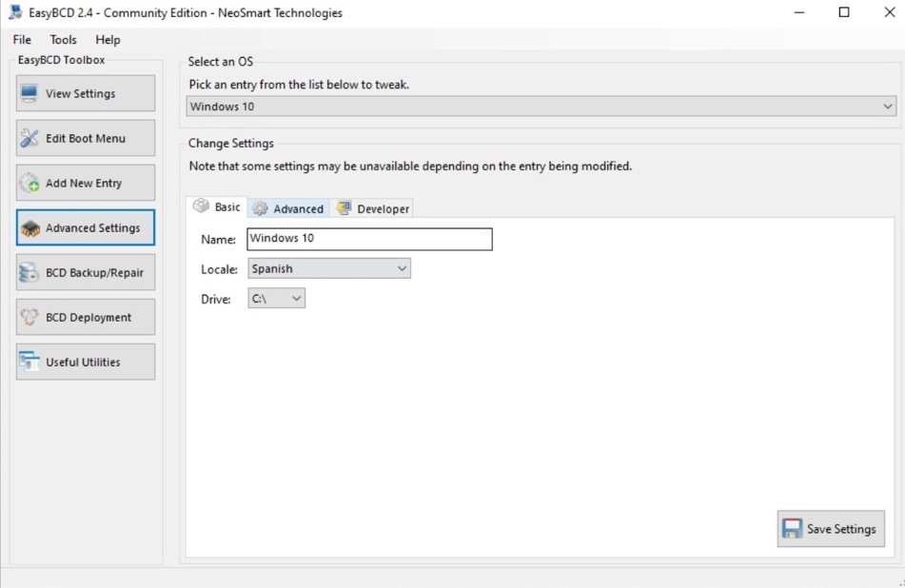
Task: Switch to the Advanced tab
Action: [288, 209]
